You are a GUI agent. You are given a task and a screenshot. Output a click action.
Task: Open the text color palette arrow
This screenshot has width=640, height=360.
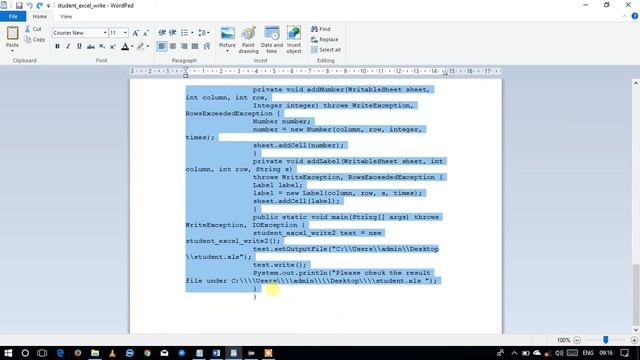[132, 47]
